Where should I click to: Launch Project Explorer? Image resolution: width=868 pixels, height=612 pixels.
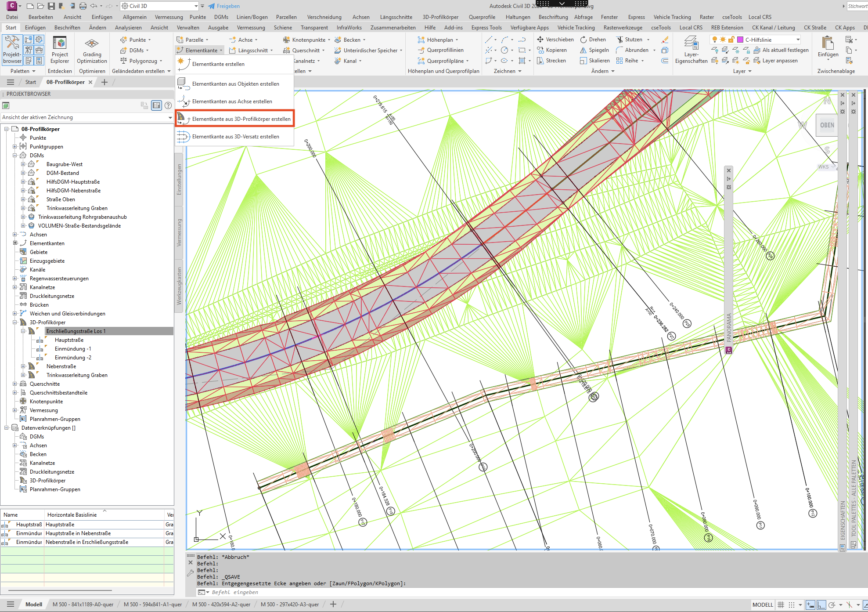point(60,50)
